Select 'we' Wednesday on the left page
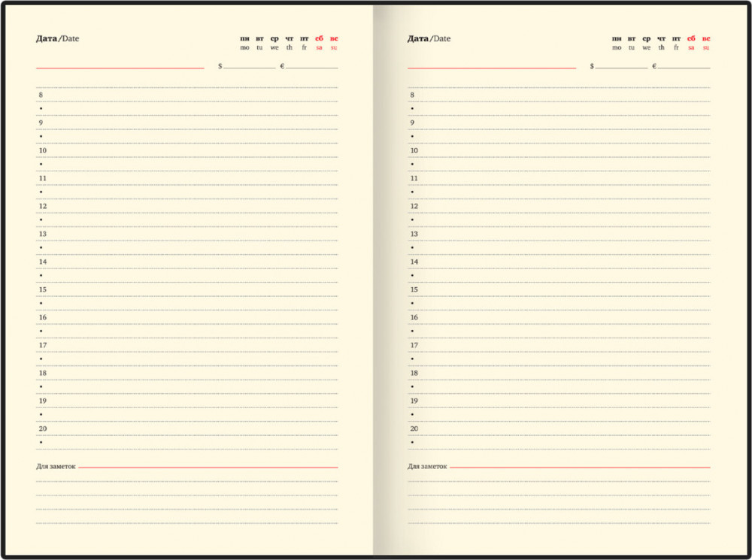Image resolution: width=752 pixels, height=560 pixels. [x=274, y=47]
